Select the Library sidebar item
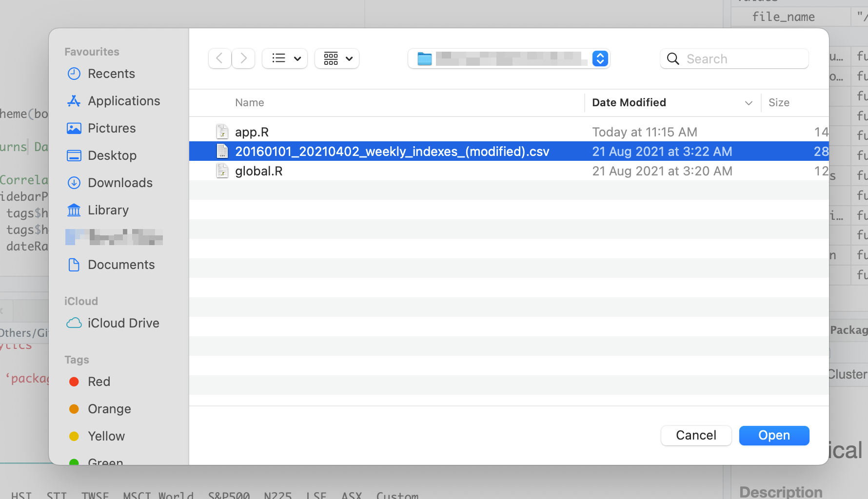This screenshot has width=868, height=499. coord(108,210)
